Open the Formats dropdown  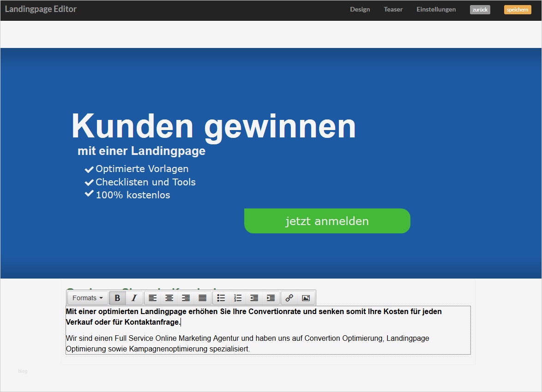click(x=87, y=298)
